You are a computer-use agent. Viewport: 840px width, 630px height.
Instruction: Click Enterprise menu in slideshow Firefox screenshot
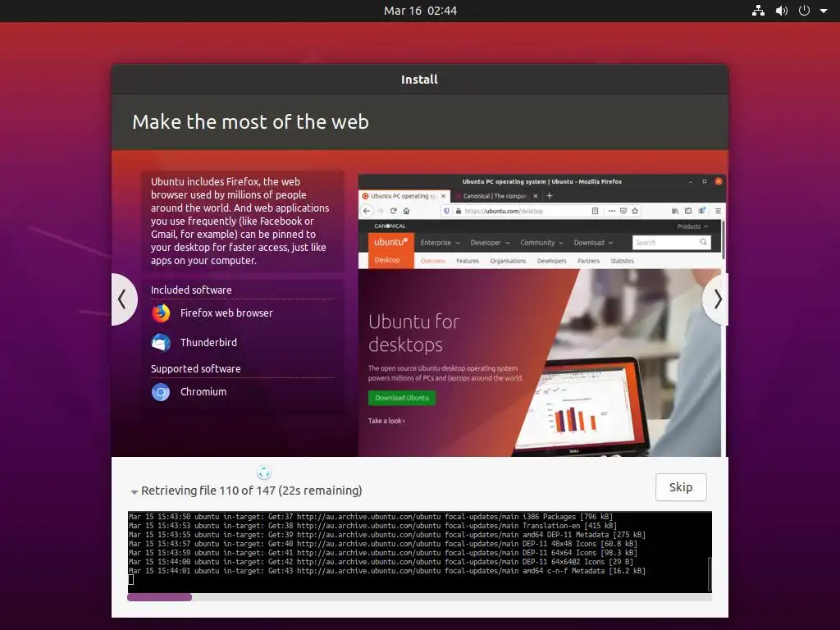click(440, 243)
